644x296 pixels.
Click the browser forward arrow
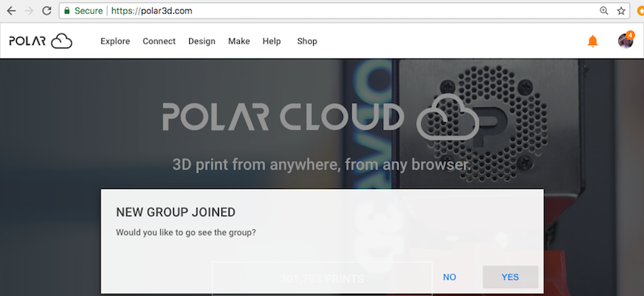tap(29, 11)
